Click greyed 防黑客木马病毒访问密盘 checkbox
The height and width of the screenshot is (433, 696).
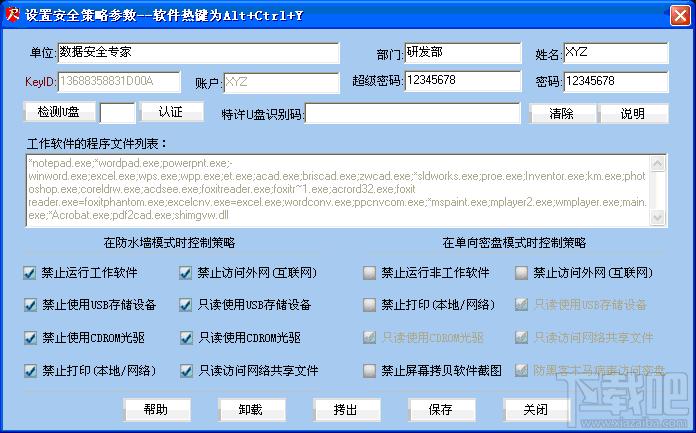click(x=521, y=371)
